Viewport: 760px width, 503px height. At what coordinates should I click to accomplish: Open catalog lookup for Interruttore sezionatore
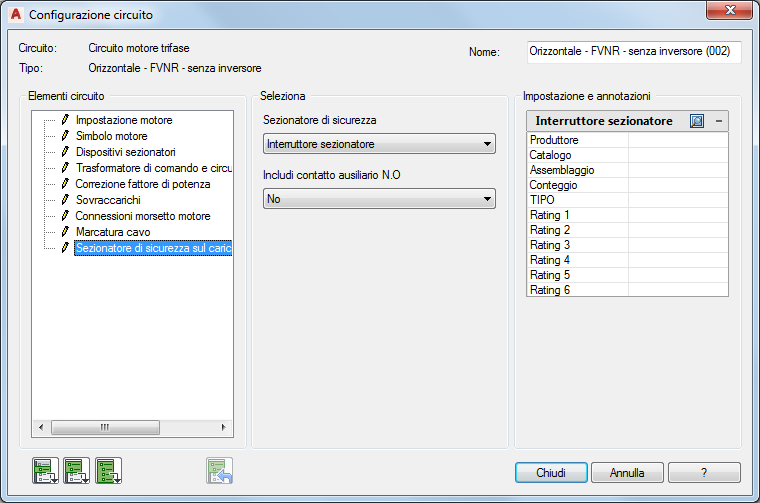coord(698,121)
